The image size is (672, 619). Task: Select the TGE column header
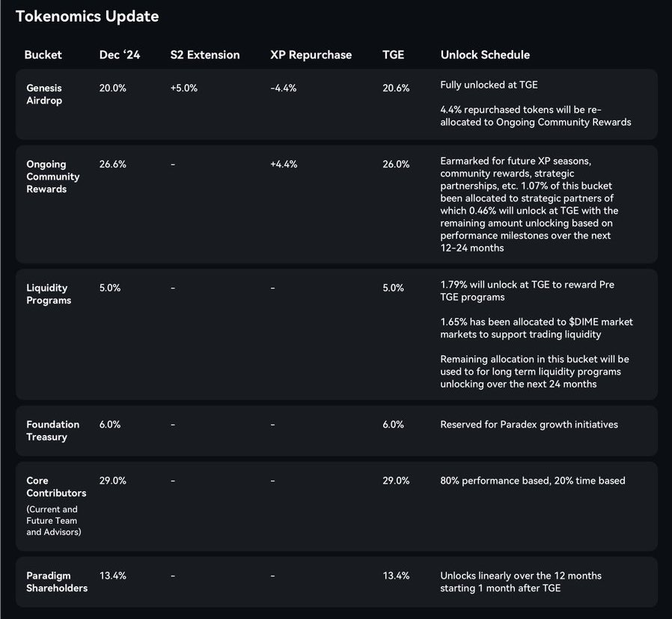click(x=393, y=55)
